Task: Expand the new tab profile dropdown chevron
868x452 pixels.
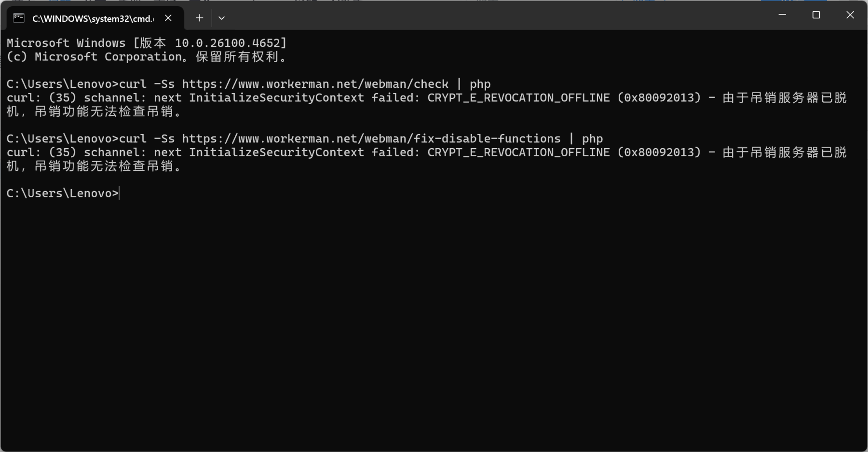Action: point(221,18)
